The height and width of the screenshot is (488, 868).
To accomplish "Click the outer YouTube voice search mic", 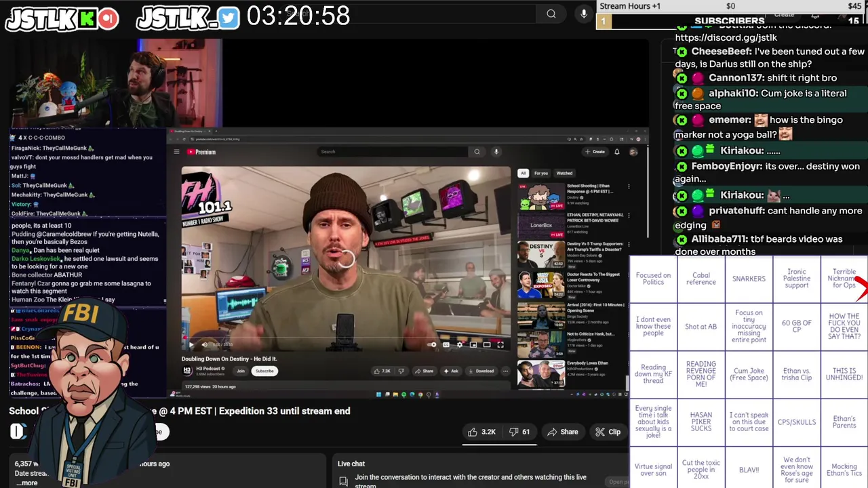I will tap(584, 14).
